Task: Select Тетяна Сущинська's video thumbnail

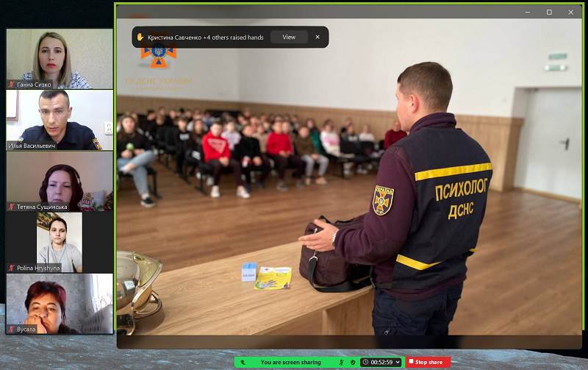Action: tap(60, 180)
